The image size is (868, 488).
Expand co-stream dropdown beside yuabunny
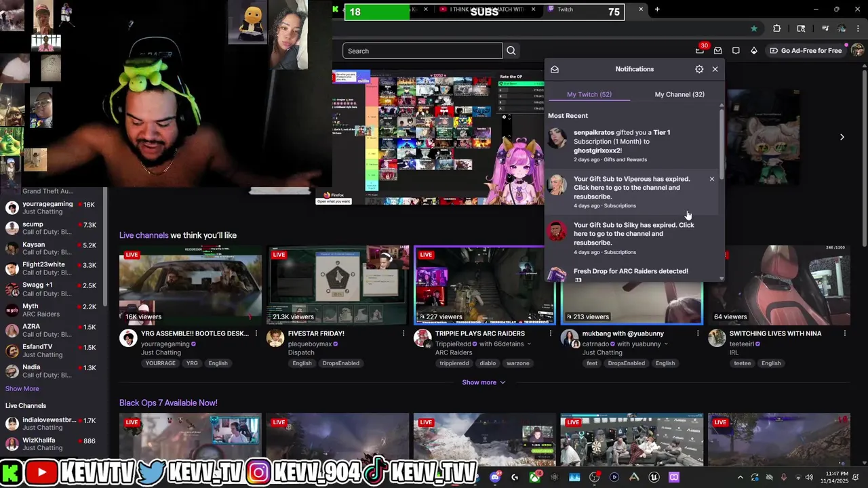pos(666,344)
